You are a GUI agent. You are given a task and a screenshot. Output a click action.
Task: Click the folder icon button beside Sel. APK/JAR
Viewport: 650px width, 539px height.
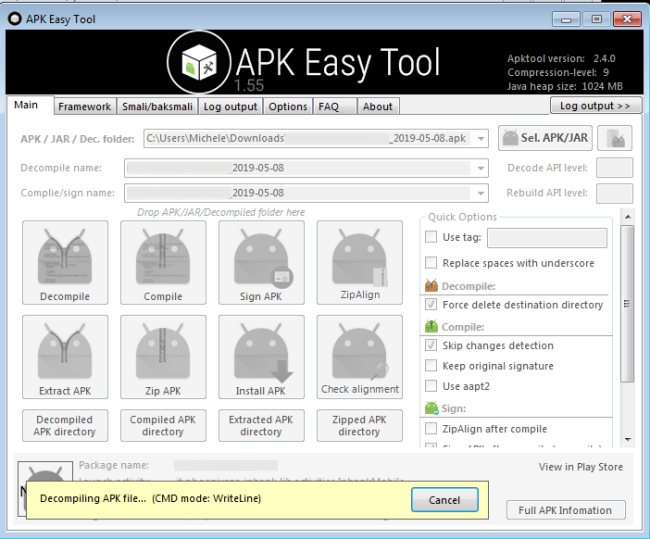(615, 138)
